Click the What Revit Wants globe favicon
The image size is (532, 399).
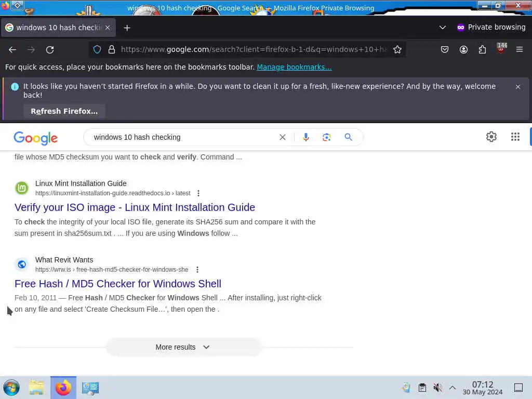tap(22, 264)
